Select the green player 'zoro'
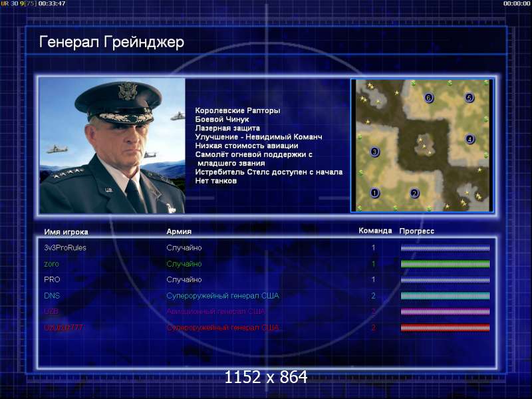The width and height of the screenshot is (532, 399). coord(51,264)
